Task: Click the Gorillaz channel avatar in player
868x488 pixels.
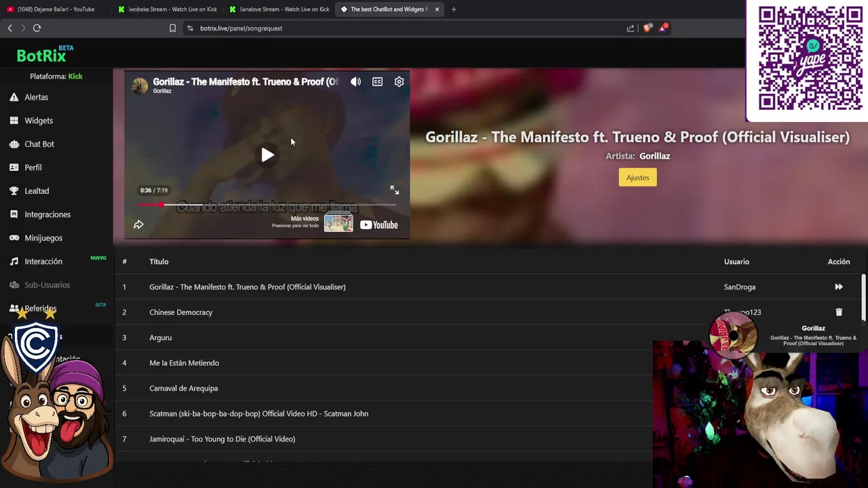Action: [140, 85]
